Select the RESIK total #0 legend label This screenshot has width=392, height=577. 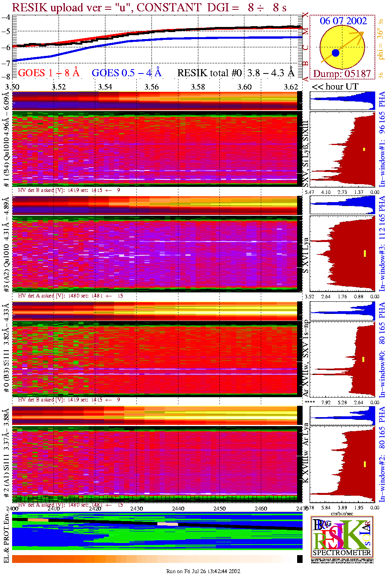[235, 73]
